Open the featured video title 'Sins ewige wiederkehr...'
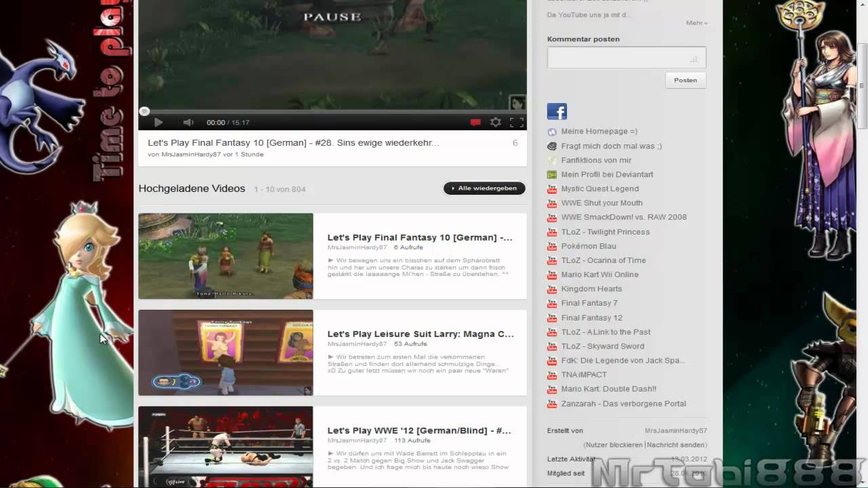The width and height of the screenshot is (868, 488). tap(293, 143)
